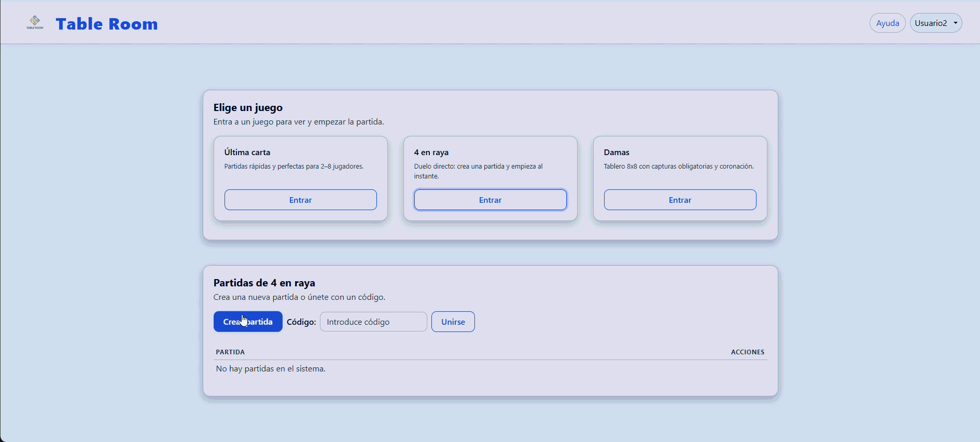Select the Damas card title
Image resolution: width=980 pixels, height=442 pixels.
[x=617, y=152]
